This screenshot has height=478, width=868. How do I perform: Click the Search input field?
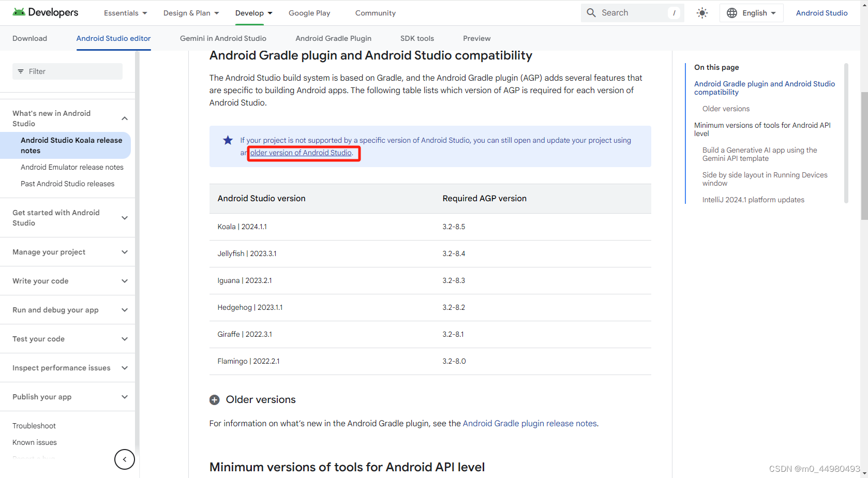633,13
